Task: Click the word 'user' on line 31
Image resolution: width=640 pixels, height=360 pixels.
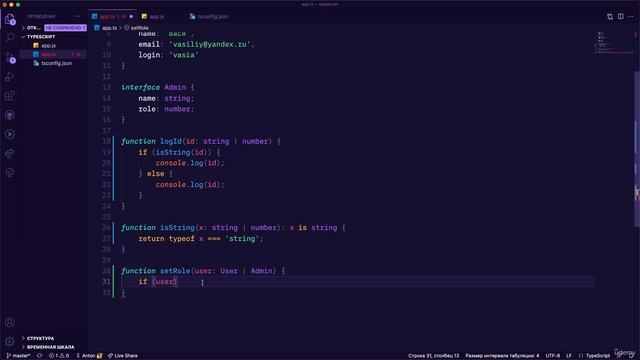Action: (x=164, y=282)
